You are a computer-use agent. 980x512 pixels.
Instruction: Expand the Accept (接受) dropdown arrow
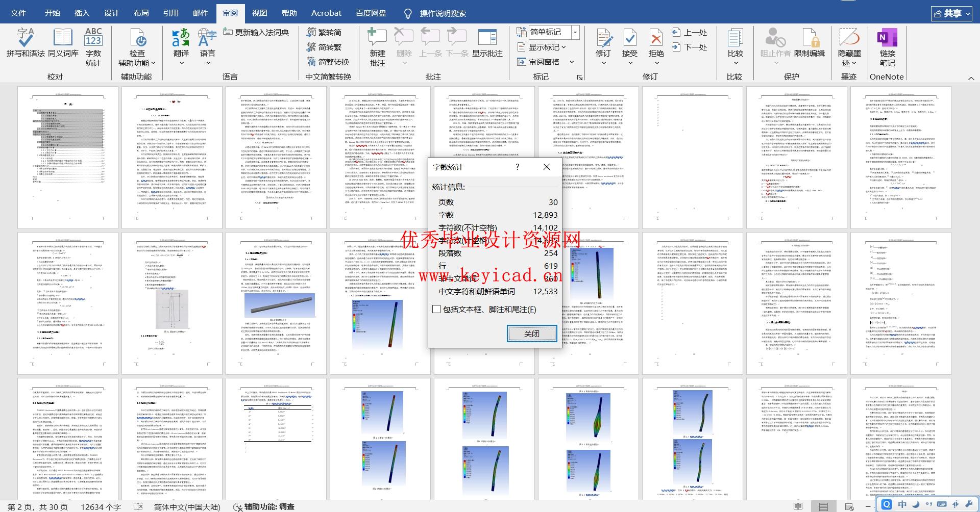(630, 63)
